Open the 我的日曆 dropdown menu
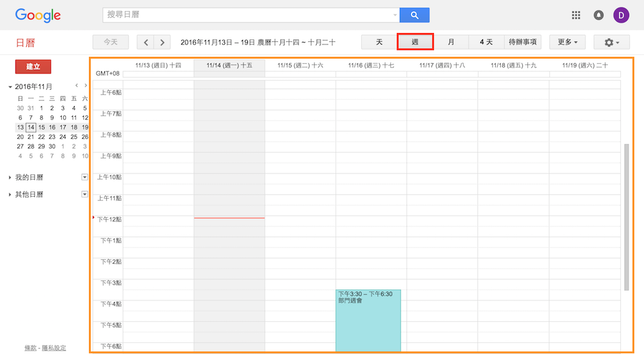Image resolution: width=644 pixels, height=354 pixels. tap(84, 177)
